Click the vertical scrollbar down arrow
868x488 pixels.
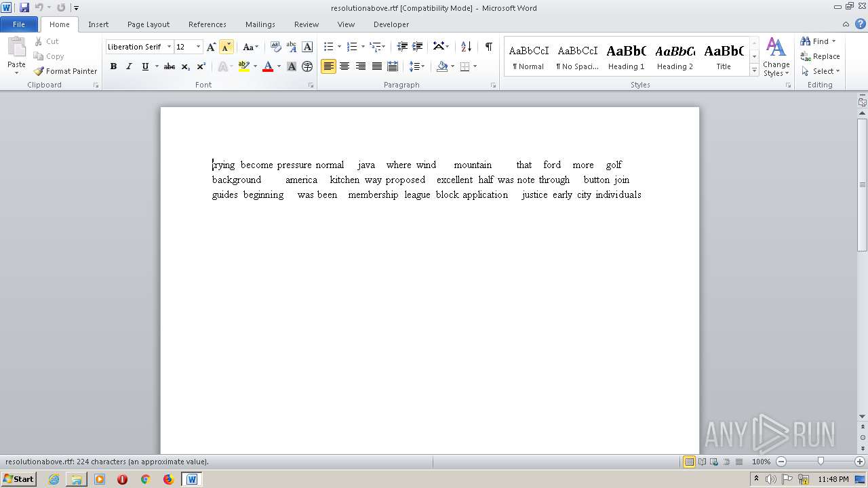(x=863, y=417)
